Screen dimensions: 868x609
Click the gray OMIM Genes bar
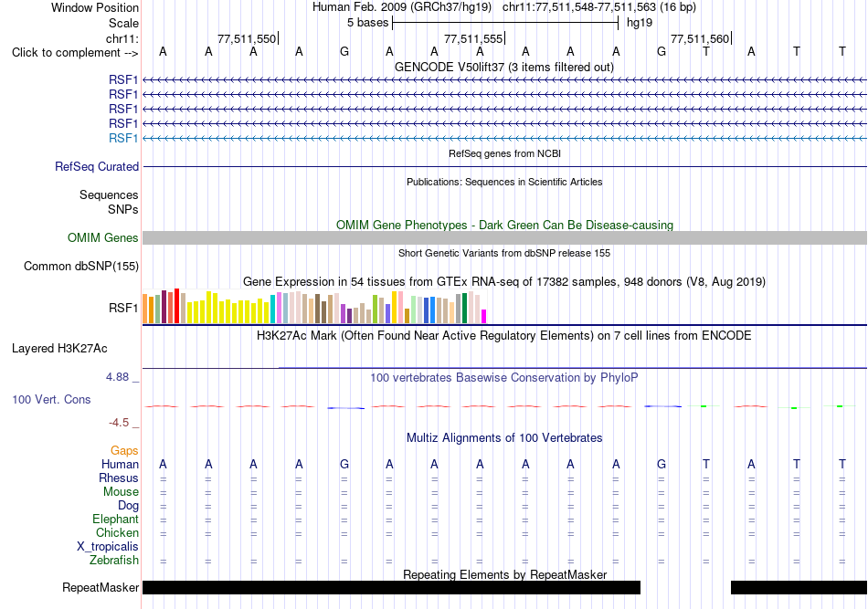[x=504, y=237]
